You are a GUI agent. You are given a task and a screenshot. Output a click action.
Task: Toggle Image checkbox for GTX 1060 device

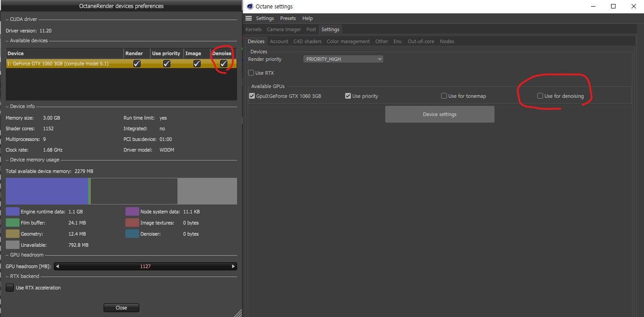pos(197,64)
